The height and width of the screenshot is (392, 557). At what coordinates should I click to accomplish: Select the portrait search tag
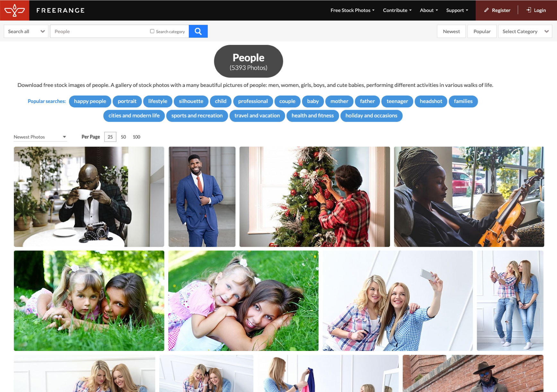[127, 101]
